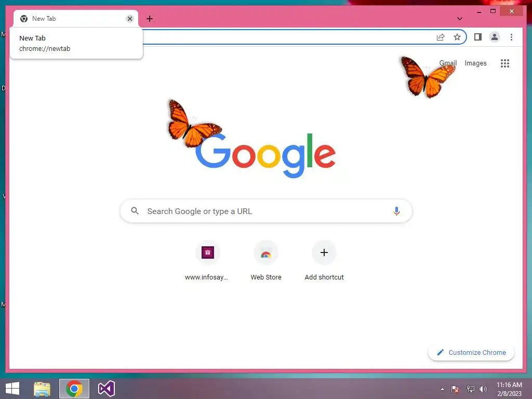Show hidden tray icons arrow
The image size is (532, 399).
(x=442, y=389)
